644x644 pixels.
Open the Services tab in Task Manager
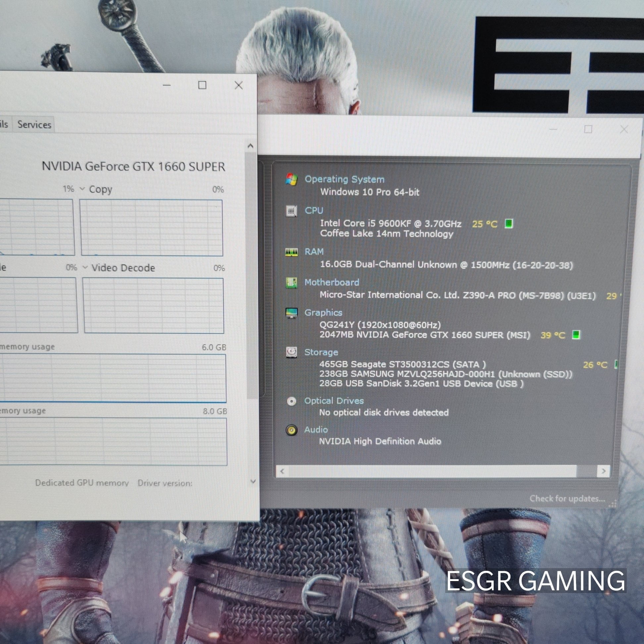[x=34, y=124]
